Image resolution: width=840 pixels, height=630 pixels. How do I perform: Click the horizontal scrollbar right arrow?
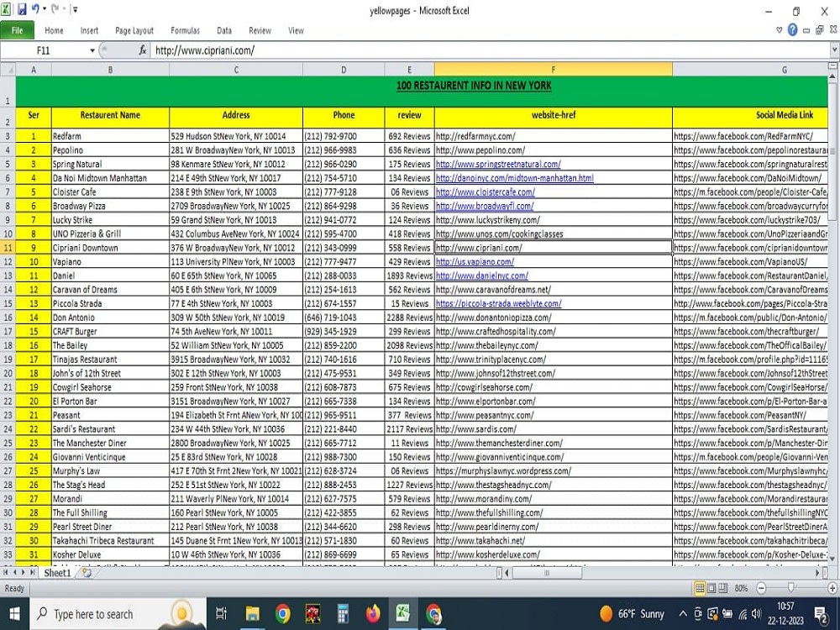[817, 573]
